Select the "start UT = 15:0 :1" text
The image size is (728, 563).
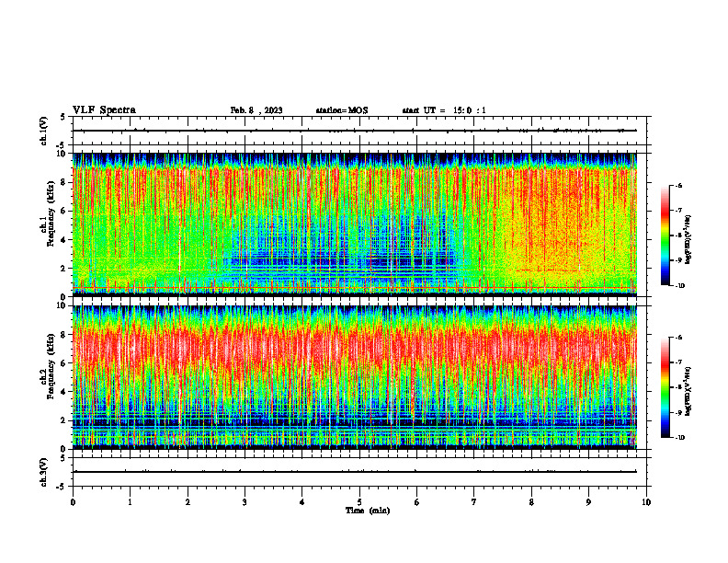pos(444,110)
